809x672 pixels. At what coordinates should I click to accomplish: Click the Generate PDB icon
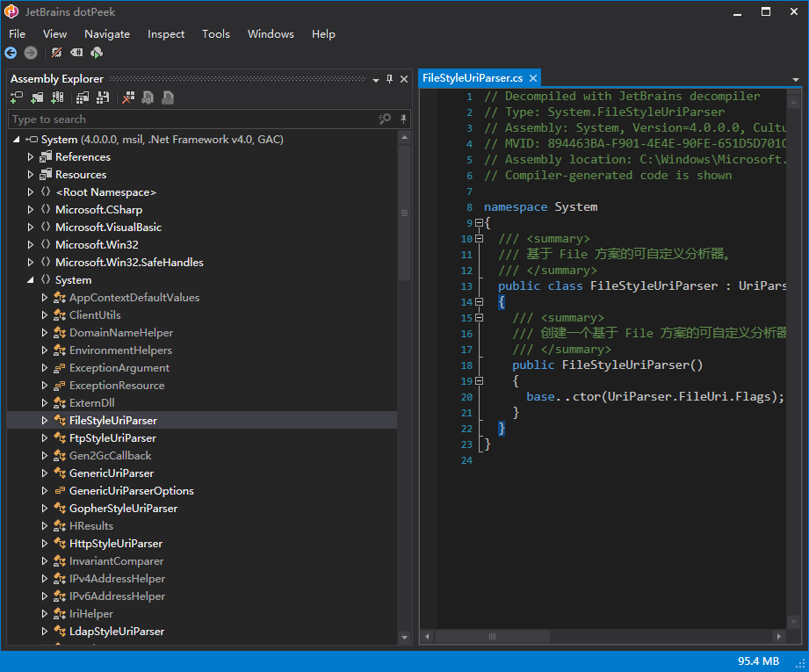[168, 97]
